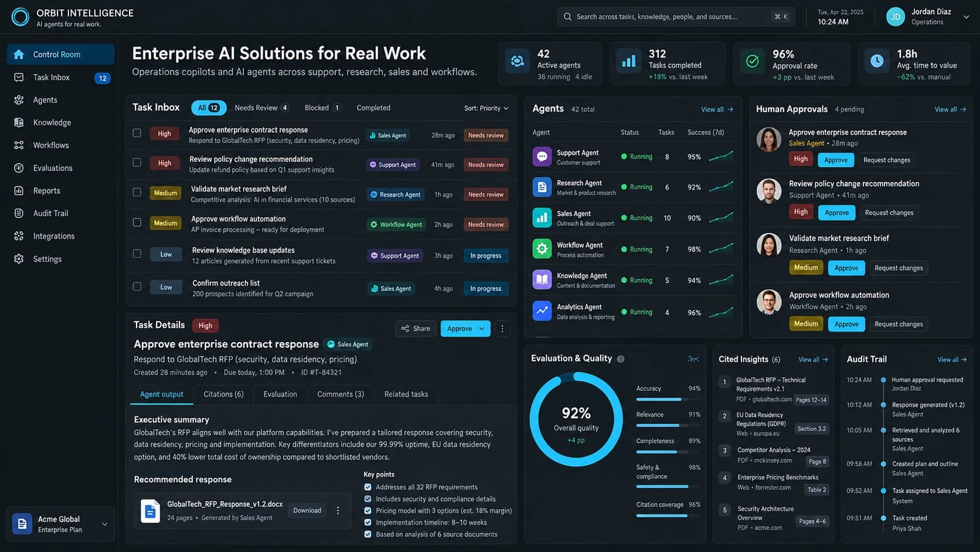This screenshot has width=980, height=552.
Task: Go to Workflows via its sidebar icon
Action: pos(19,145)
